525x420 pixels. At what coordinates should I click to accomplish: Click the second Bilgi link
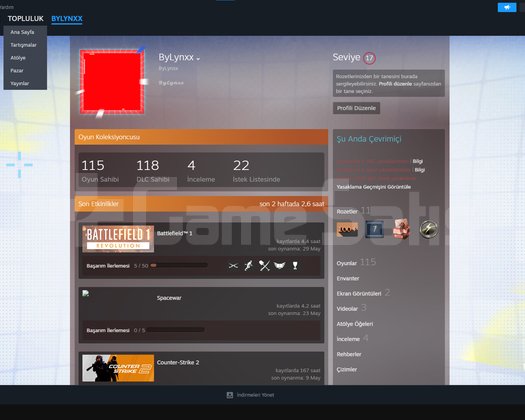420,170
